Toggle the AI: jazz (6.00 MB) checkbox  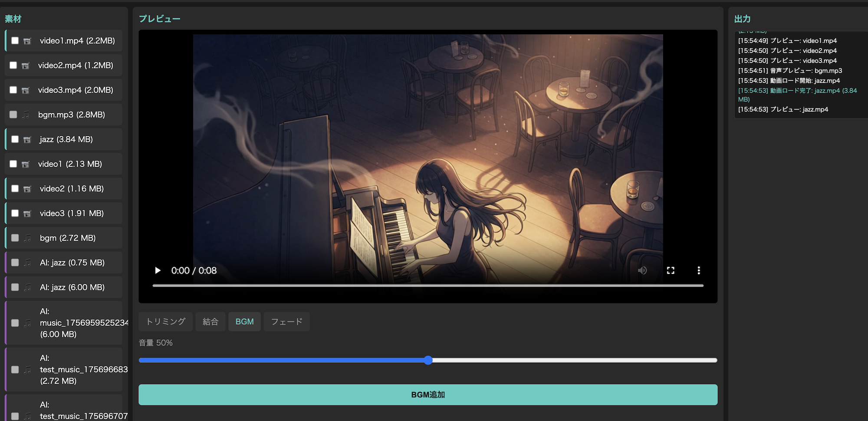(15, 287)
